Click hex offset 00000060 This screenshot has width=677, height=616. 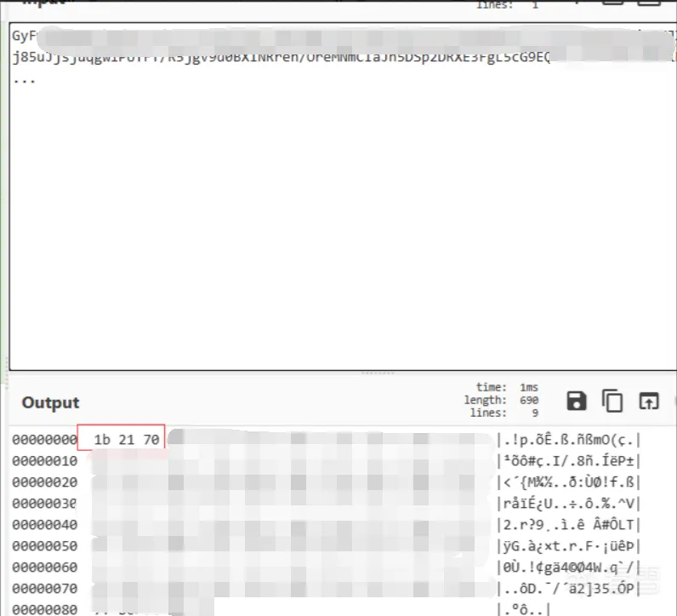click(44, 567)
